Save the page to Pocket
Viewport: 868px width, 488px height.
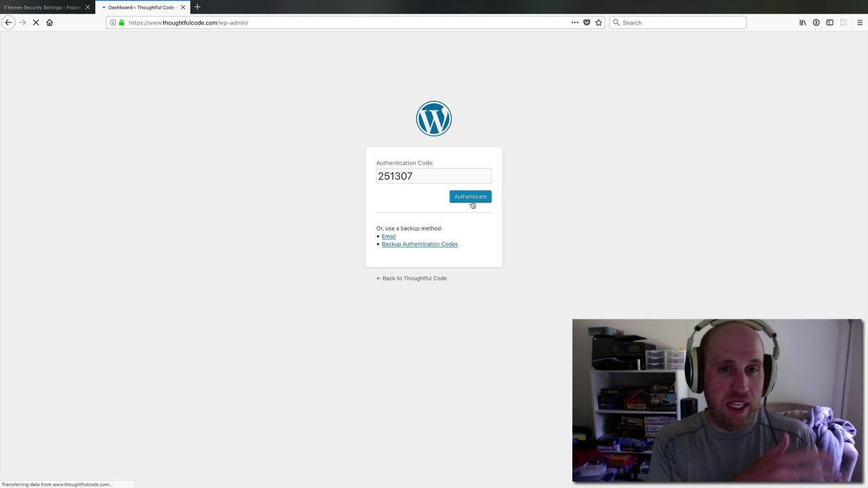click(587, 22)
